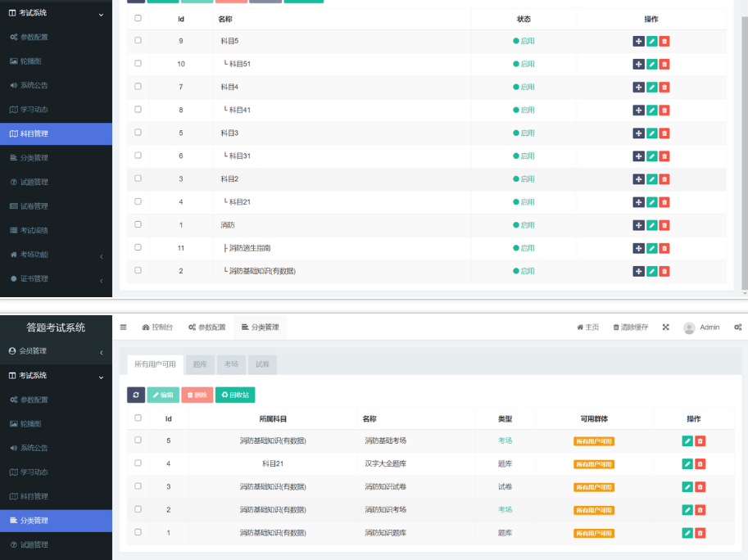Switch to the 题库 filter tab
This screenshot has width=748, height=560.
(x=200, y=364)
